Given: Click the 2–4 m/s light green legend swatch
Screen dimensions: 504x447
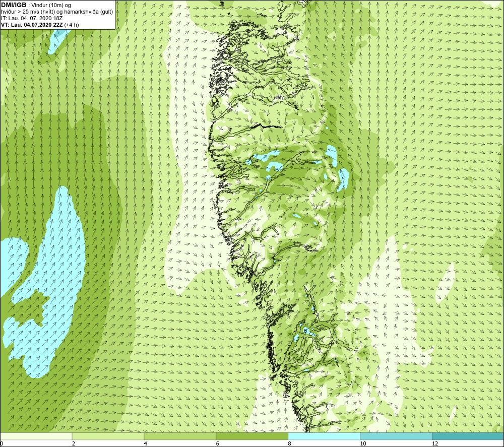Looking at the screenshot, I should [x=108, y=436].
